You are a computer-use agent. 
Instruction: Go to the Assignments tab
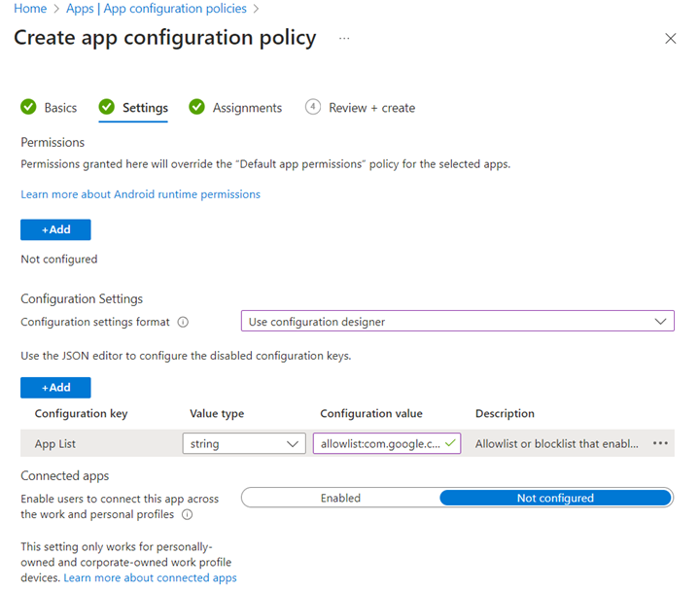click(247, 108)
